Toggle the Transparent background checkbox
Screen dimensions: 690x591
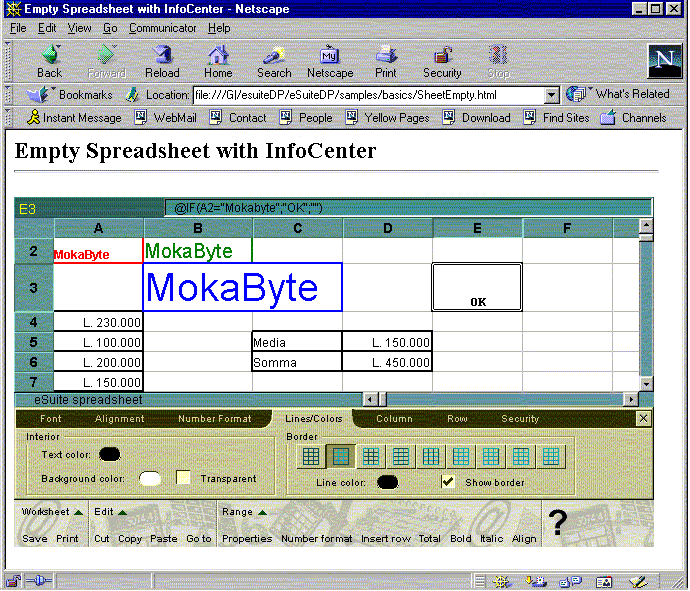point(183,477)
